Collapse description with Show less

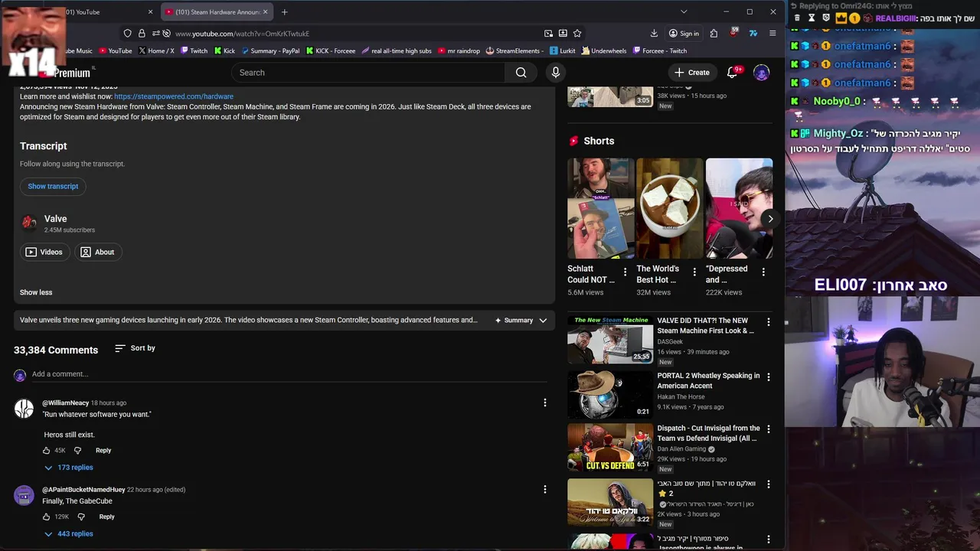coord(36,292)
